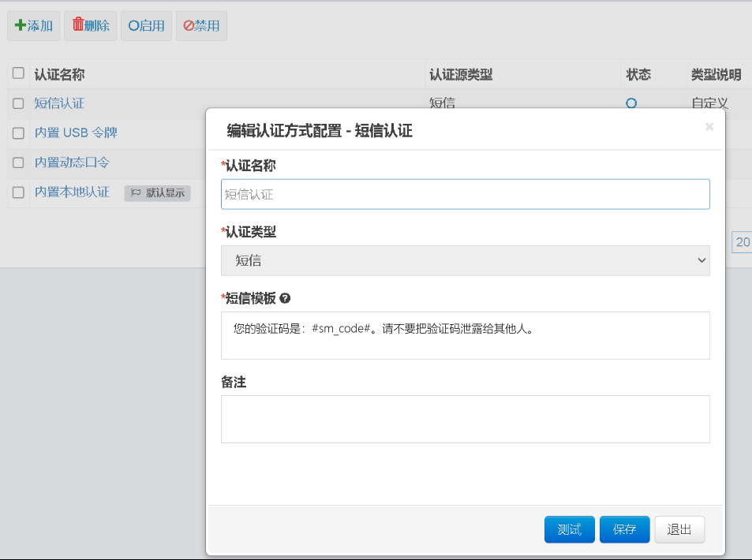Check the 短信认证 row checkbox
752x560 pixels.
coord(18,103)
